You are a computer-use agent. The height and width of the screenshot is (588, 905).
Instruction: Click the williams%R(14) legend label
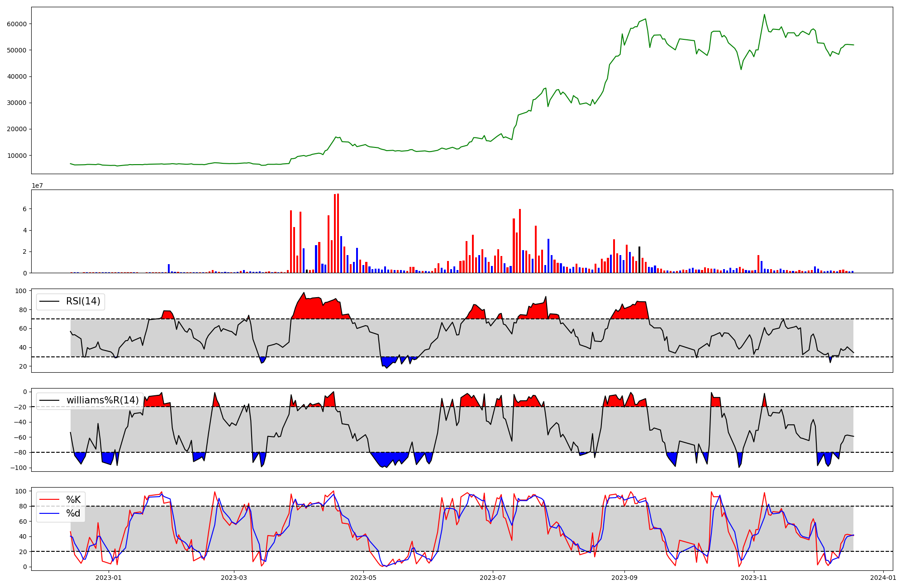point(102,400)
